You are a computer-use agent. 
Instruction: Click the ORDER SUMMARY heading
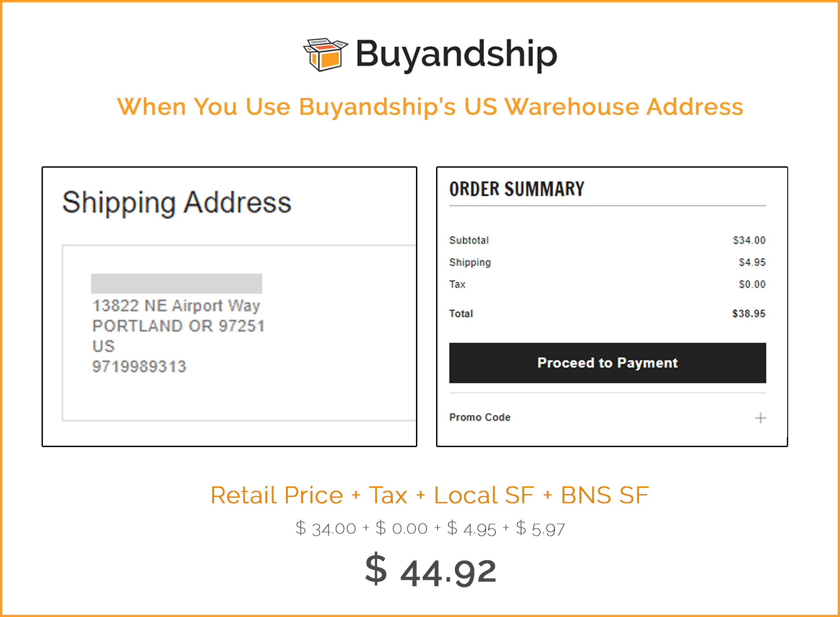517,189
